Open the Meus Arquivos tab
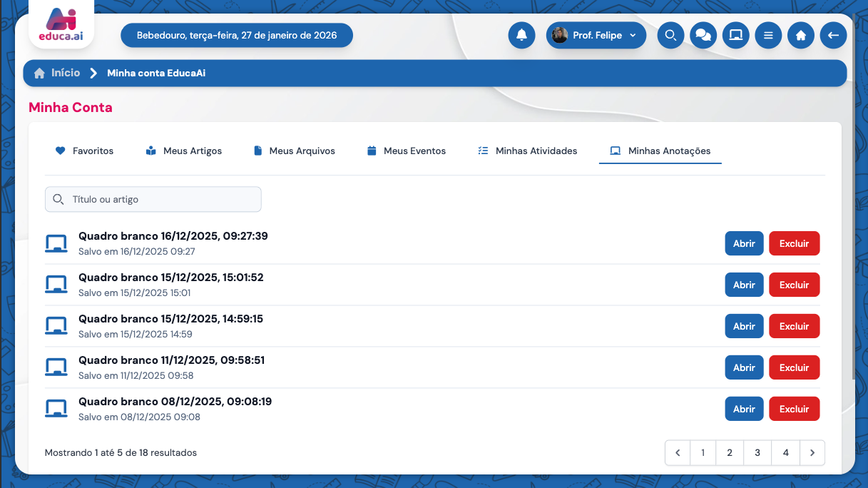The image size is (868, 488). tap(294, 151)
